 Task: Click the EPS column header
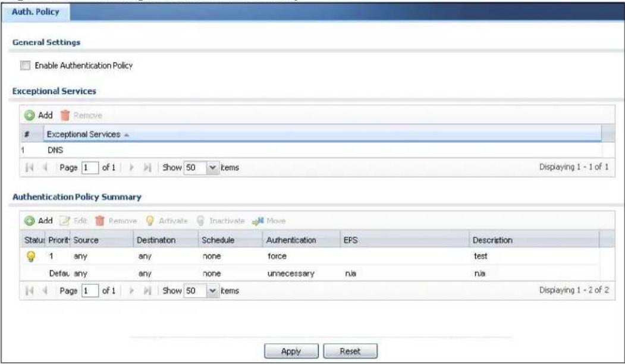404,240
